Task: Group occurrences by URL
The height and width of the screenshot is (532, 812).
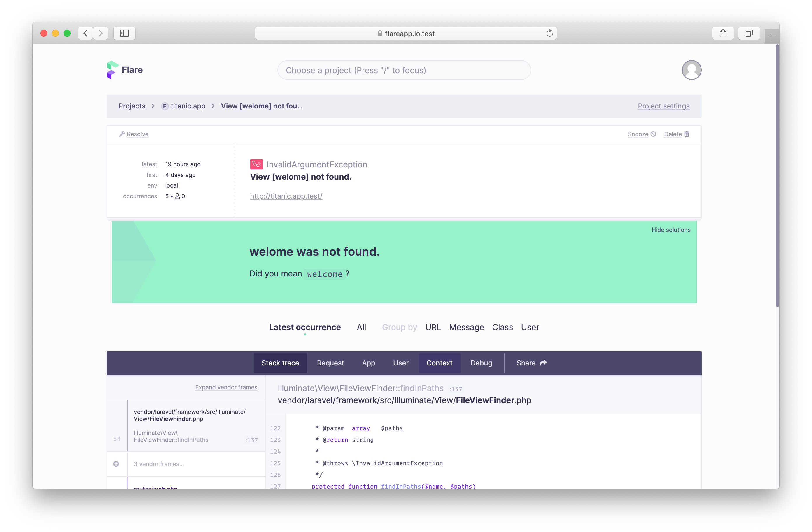Action: (x=433, y=327)
